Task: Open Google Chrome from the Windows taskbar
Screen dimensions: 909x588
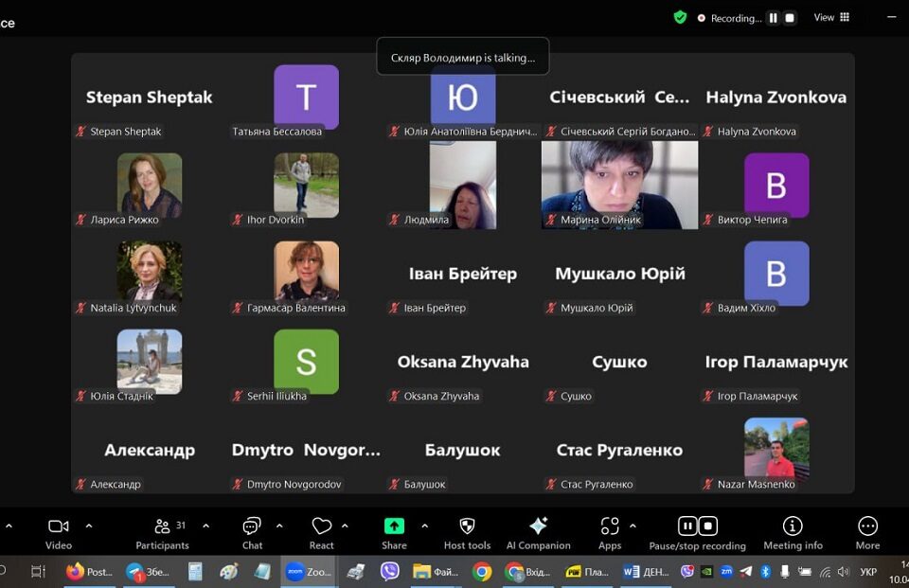Action: click(482, 571)
